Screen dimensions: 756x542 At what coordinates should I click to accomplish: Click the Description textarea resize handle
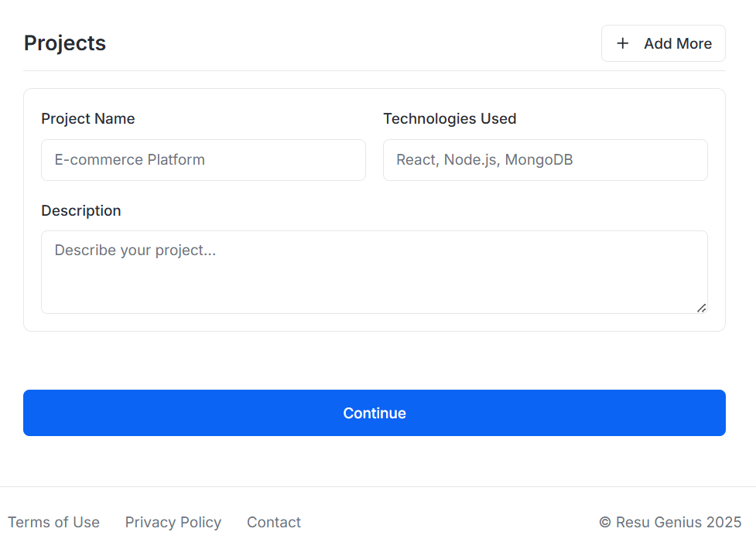702,308
